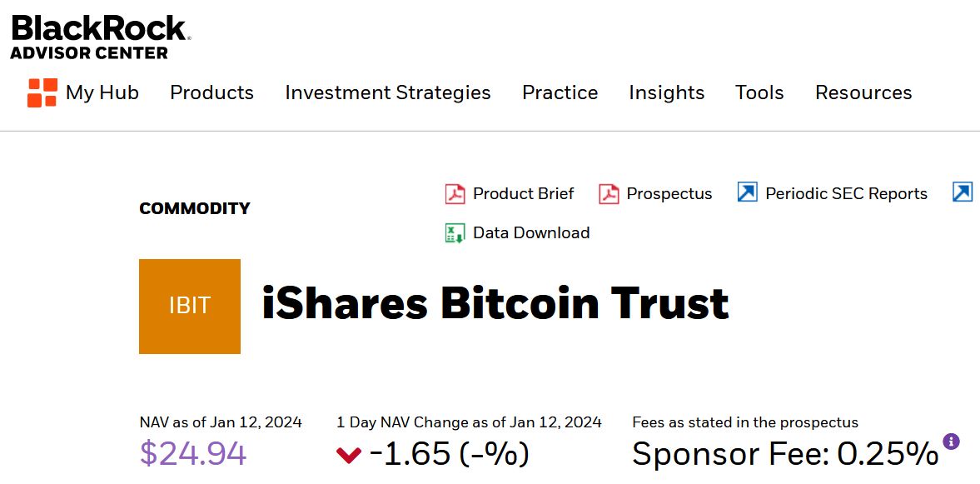Open the My Hub menu

pyautogui.click(x=102, y=92)
